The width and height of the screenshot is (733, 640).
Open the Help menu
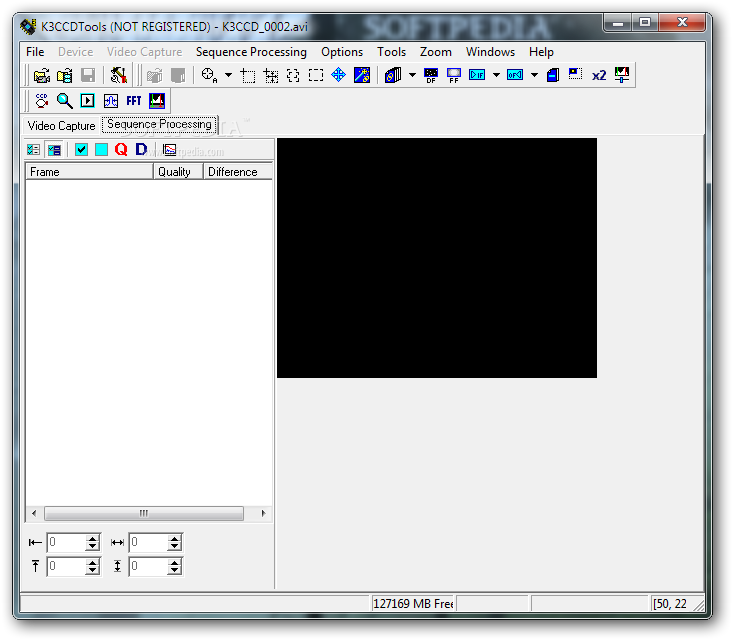tap(541, 52)
